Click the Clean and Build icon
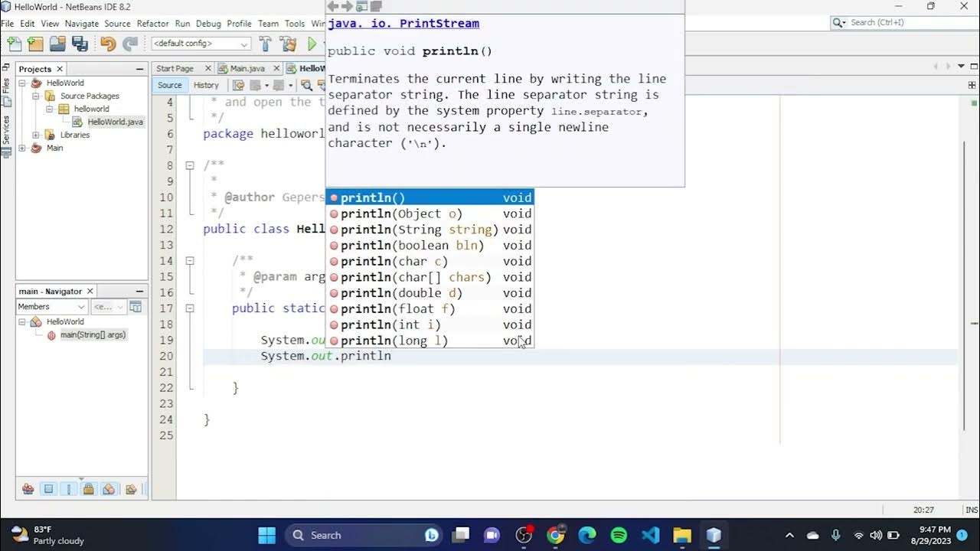The width and height of the screenshot is (980, 551). pyautogui.click(x=288, y=44)
